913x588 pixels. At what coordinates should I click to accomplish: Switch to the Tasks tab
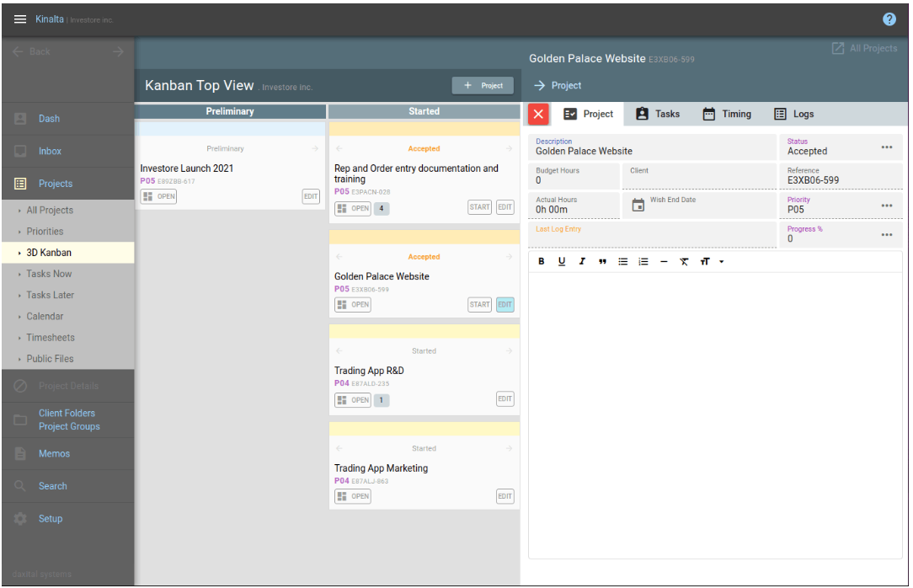[x=658, y=114]
